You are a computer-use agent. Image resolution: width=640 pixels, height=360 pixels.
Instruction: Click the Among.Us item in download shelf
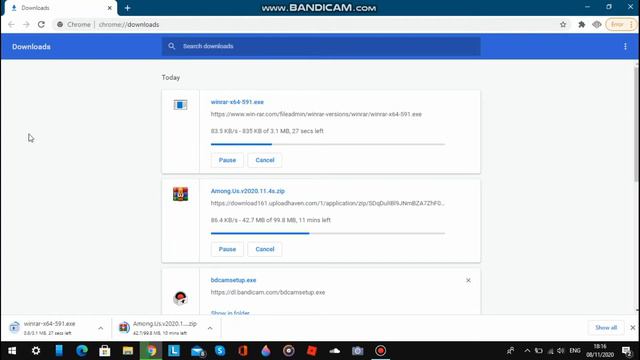[x=159, y=328]
